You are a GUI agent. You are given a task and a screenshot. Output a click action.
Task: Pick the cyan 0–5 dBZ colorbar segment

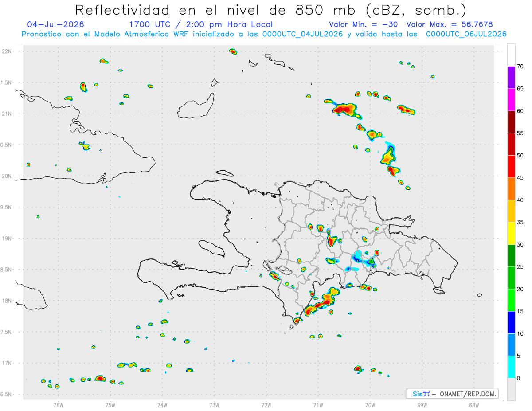511,367
